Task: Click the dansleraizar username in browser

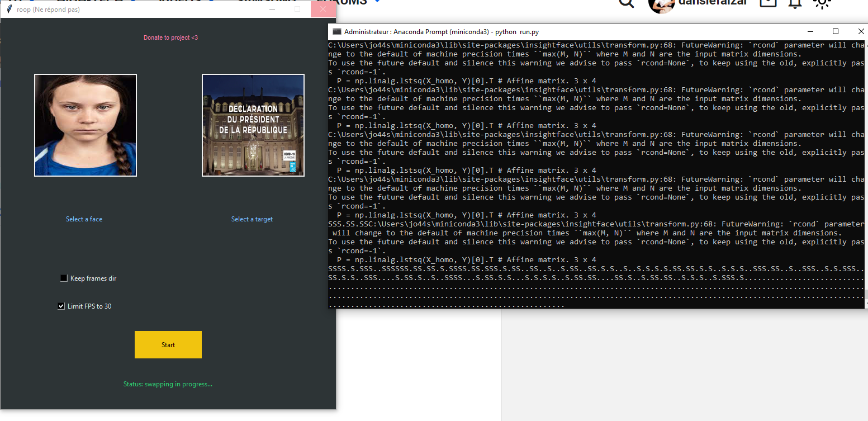Action: coord(713,3)
